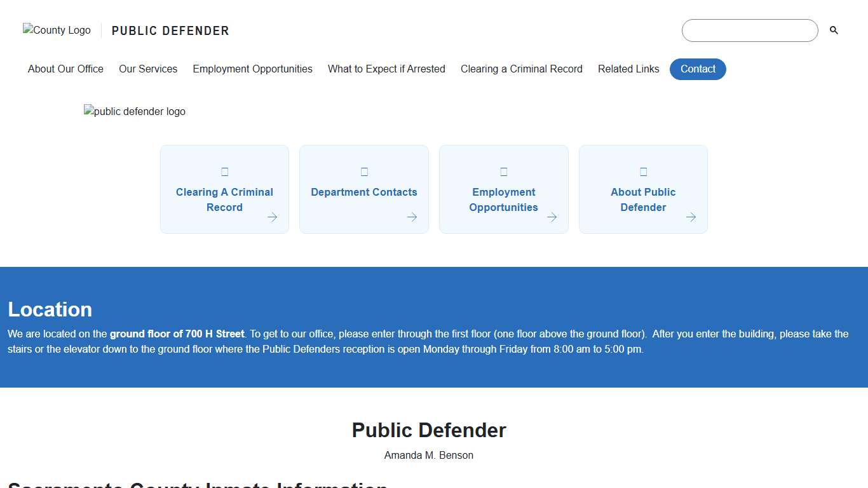
Task: Click the Contact button
Action: [698, 69]
